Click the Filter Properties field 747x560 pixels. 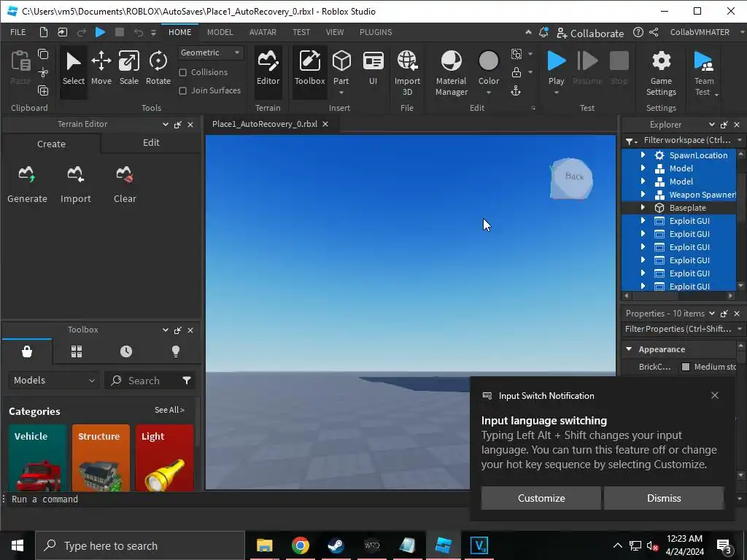tap(678, 329)
